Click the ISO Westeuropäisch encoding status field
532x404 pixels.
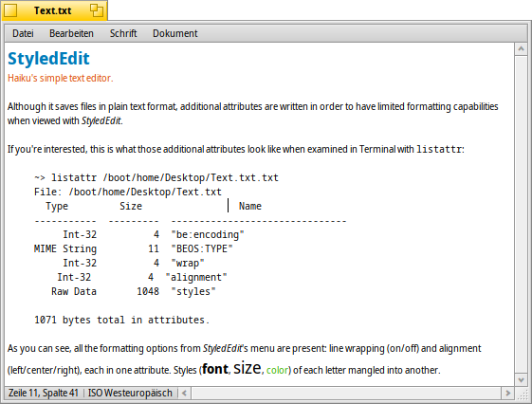click(x=130, y=394)
